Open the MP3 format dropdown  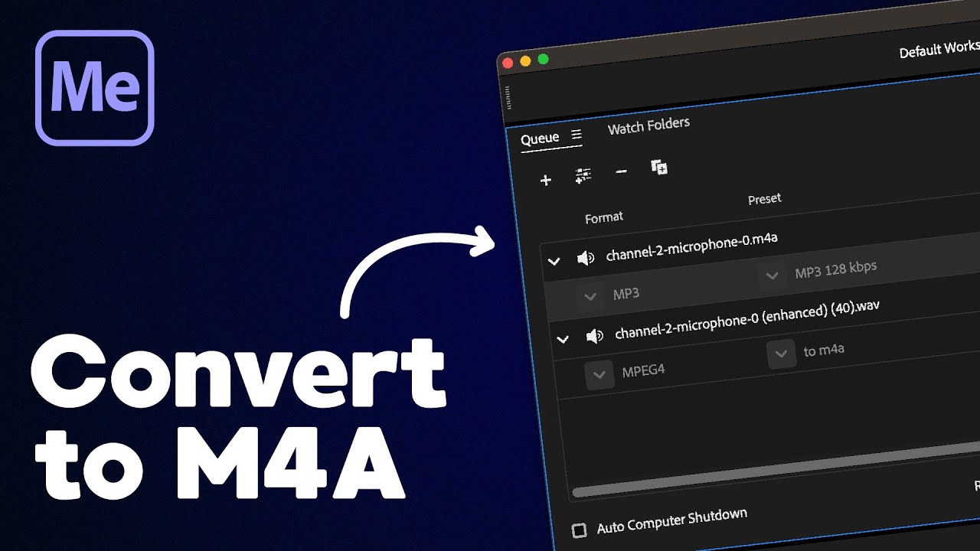(x=590, y=296)
